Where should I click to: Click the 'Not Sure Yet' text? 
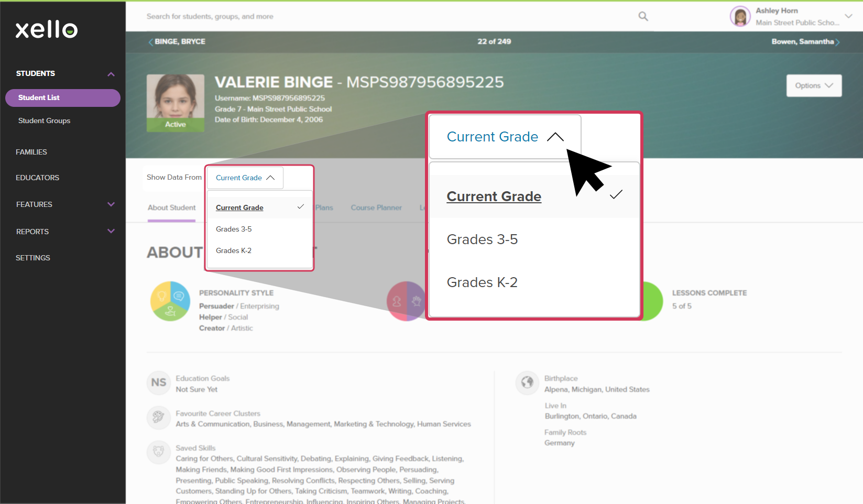(x=196, y=389)
